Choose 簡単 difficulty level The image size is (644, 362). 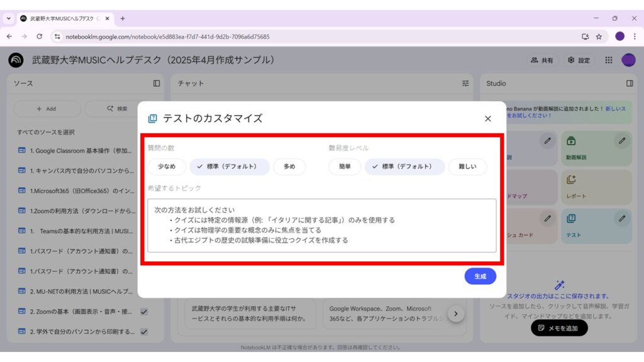(345, 167)
